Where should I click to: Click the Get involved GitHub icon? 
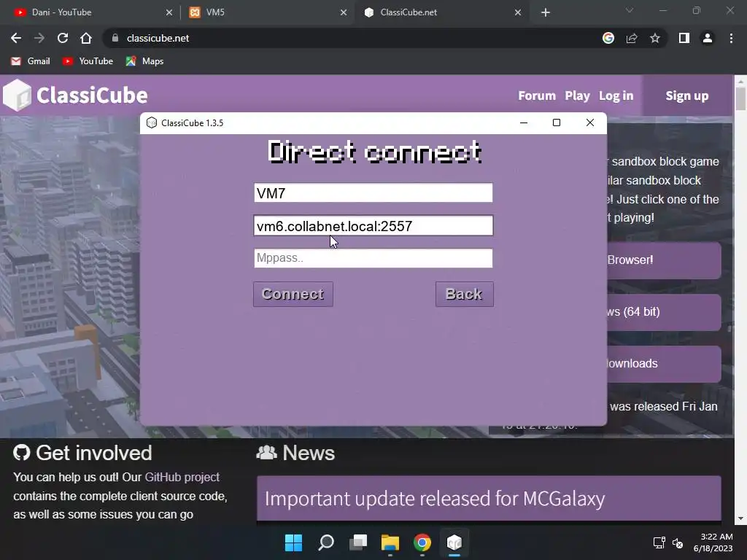point(21,452)
